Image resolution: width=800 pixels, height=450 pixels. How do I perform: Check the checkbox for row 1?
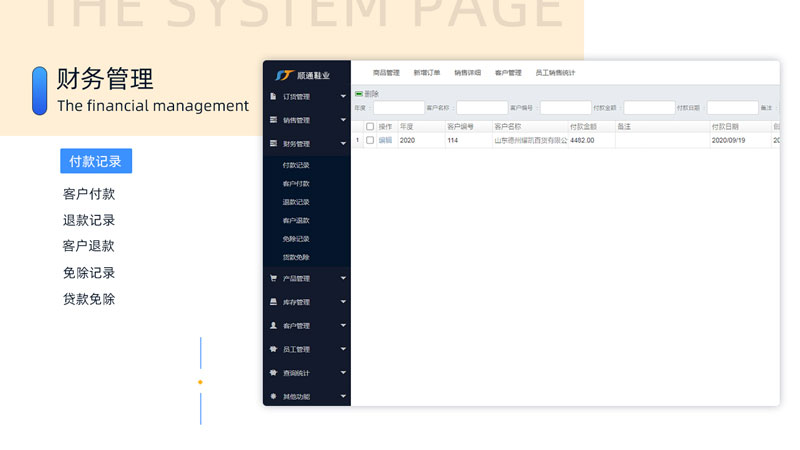click(x=370, y=141)
